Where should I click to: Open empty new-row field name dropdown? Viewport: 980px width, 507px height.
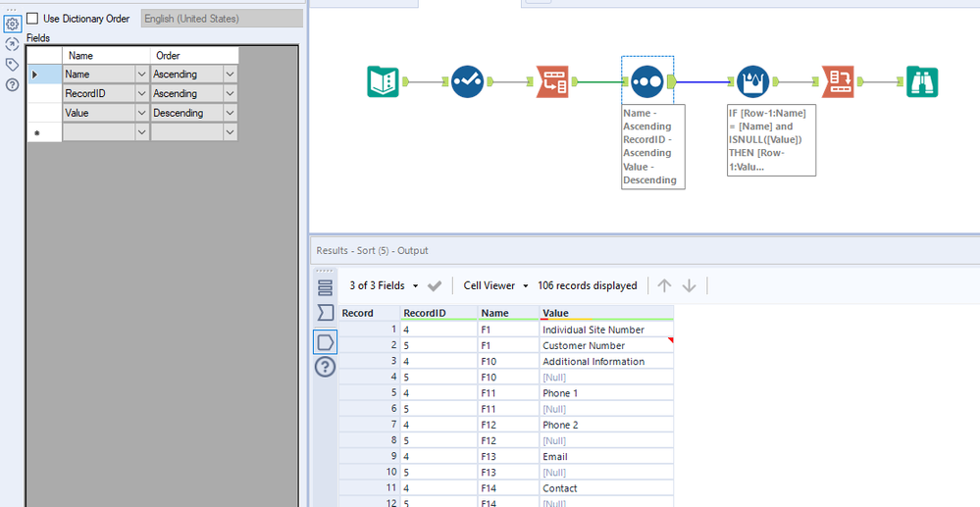click(142, 132)
